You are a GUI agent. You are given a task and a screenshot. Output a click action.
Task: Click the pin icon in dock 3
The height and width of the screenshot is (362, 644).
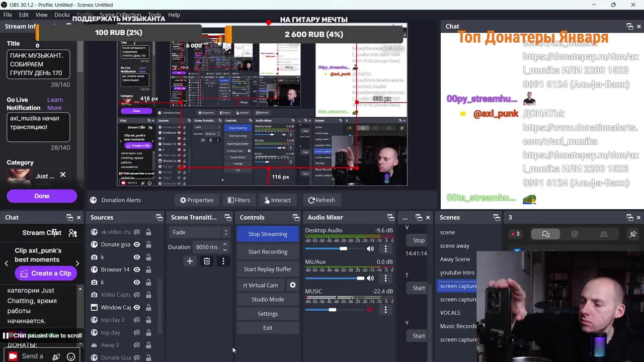tap(633, 234)
